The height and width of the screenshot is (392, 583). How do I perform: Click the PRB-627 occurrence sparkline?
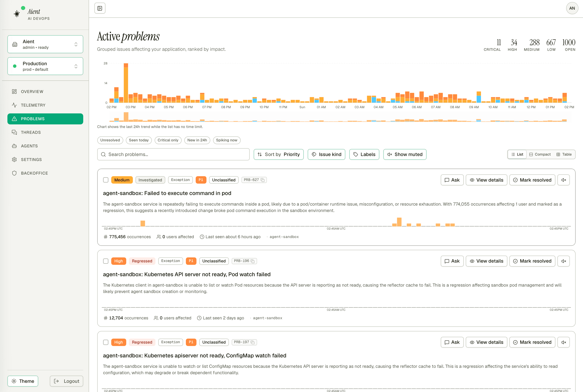point(336,222)
